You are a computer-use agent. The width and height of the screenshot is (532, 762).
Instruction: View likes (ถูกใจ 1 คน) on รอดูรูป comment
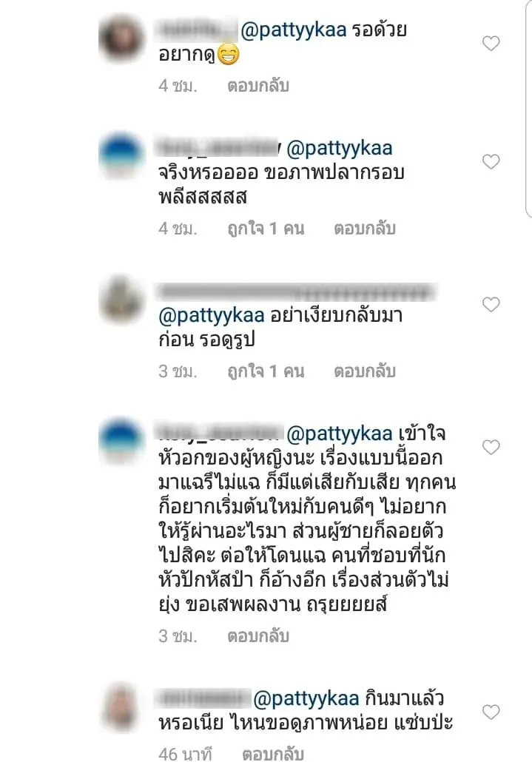(x=266, y=371)
